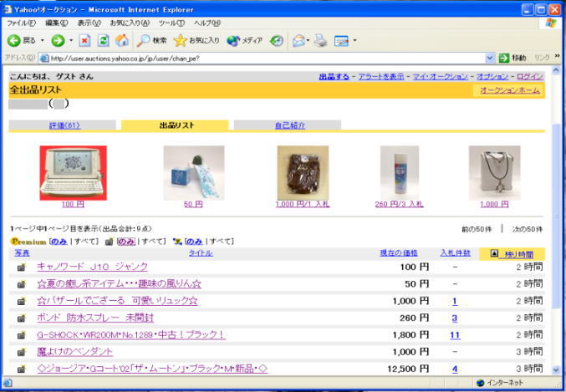Open the オプション link
The width and height of the screenshot is (566, 392).
[x=492, y=77]
